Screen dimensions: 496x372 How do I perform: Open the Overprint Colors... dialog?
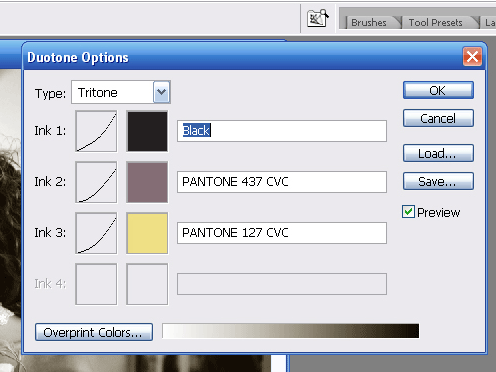pyautogui.click(x=94, y=332)
